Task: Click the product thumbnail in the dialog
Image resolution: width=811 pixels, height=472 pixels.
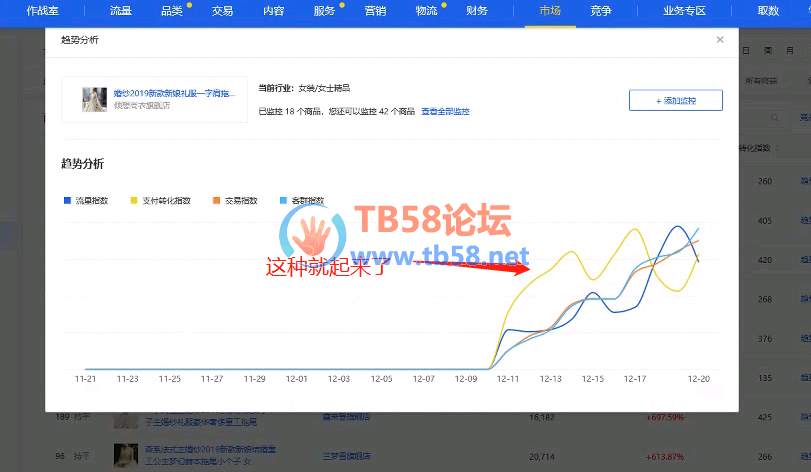Action: point(97,99)
